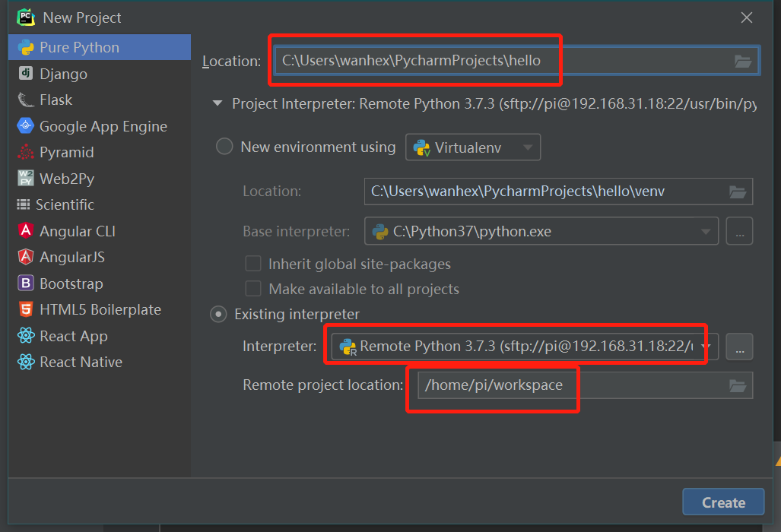Browse Remote project location folder icon

click(x=737, y=385)
